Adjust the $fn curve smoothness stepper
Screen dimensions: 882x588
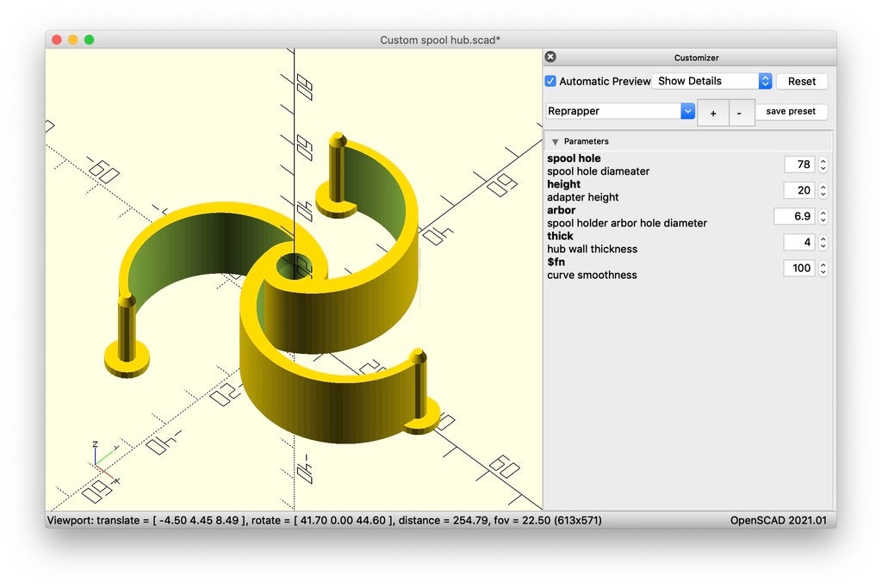823,269
